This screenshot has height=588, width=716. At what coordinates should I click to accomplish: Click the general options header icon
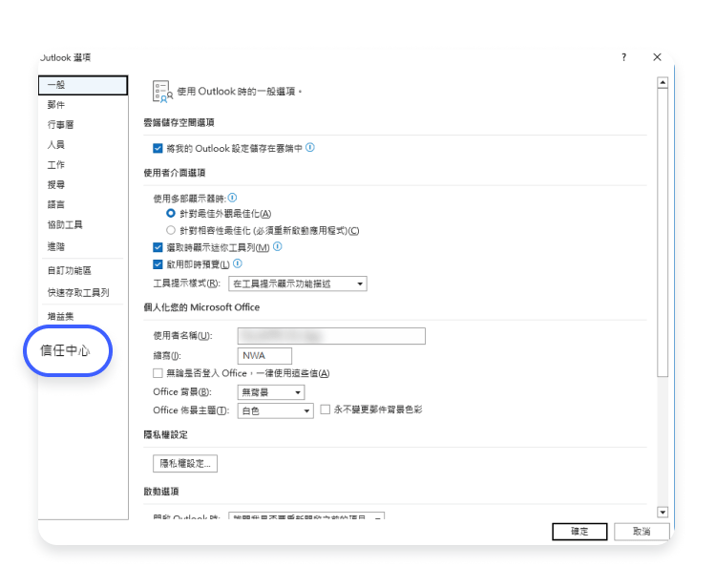[162, 92]
